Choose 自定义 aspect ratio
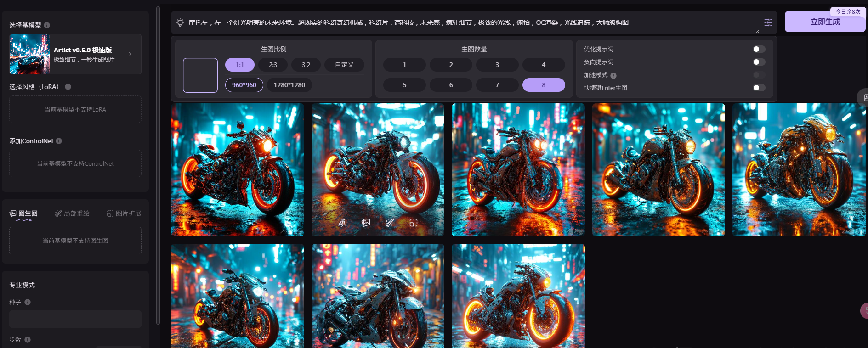This screenshot has width=868, height=348. pyautogui.click(x=345, y=65)
